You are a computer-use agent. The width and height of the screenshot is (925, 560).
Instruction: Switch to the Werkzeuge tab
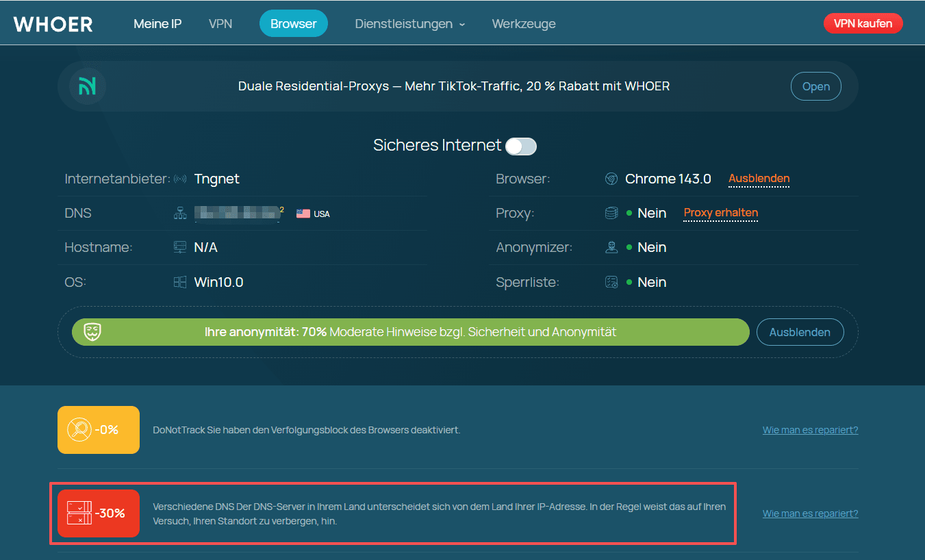524,24
